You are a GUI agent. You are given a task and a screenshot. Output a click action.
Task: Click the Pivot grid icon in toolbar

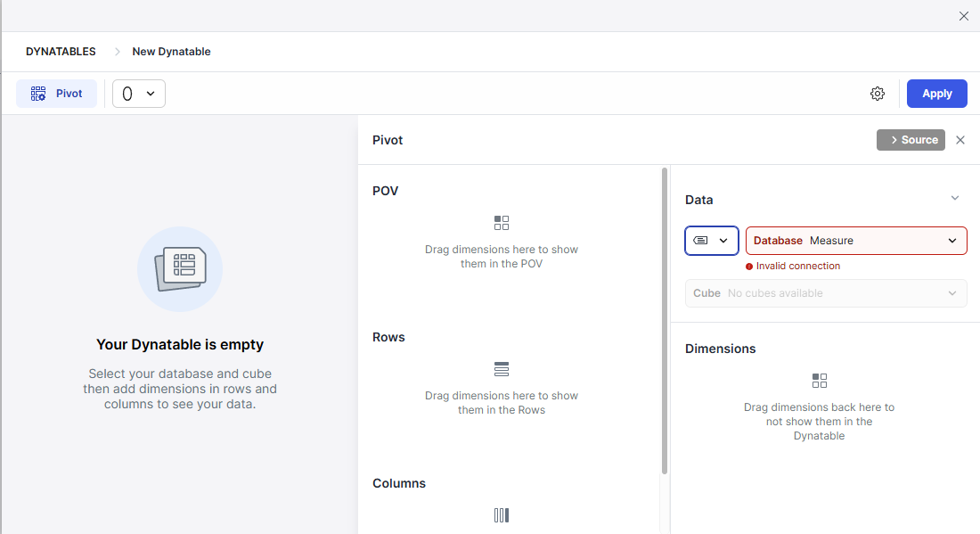tap(37, 94)
